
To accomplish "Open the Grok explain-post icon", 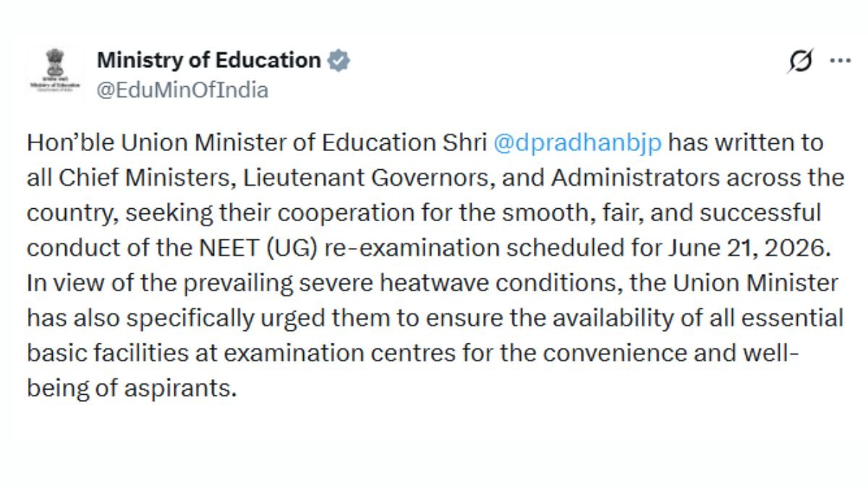I will (x=800, y=61).
